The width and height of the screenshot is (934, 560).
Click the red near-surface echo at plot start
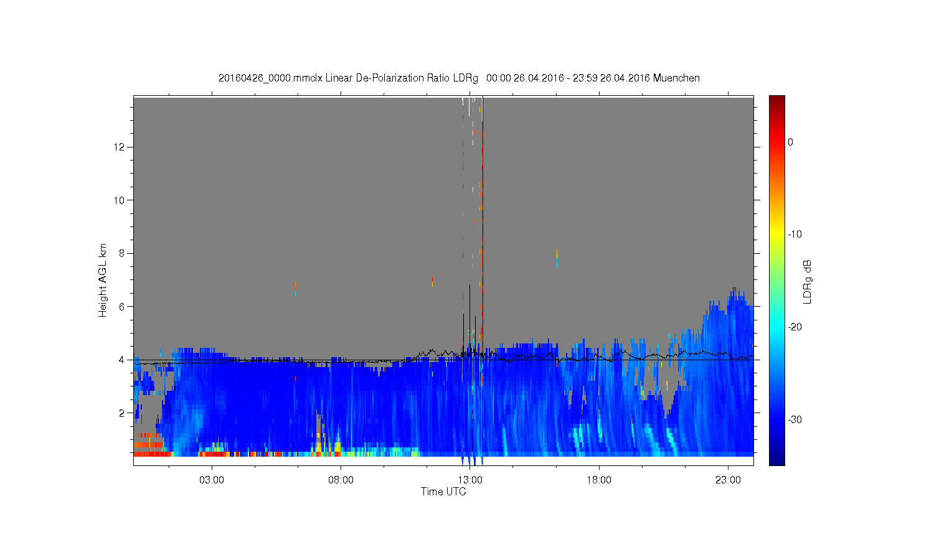tap(149, 454)
